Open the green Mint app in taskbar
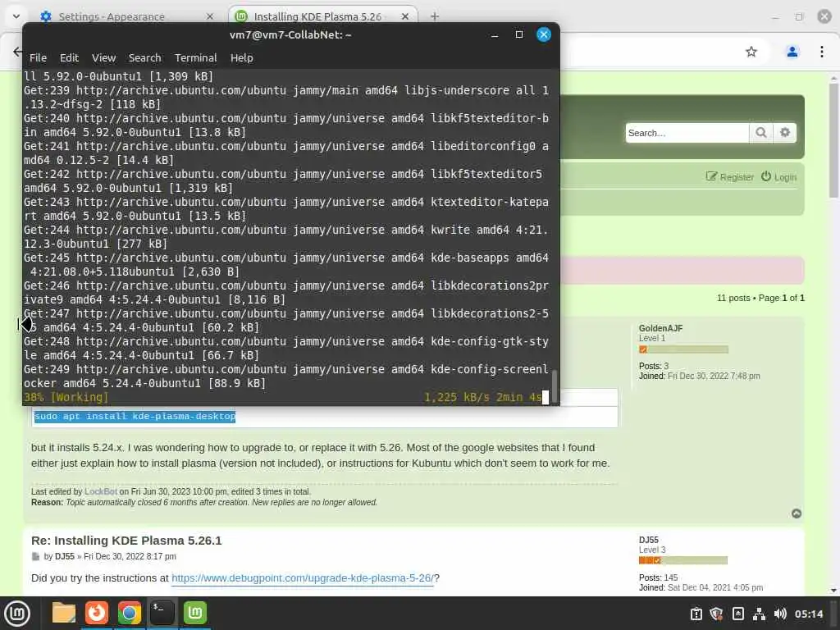This screenshot has width=840, height=630. [195, 613]
